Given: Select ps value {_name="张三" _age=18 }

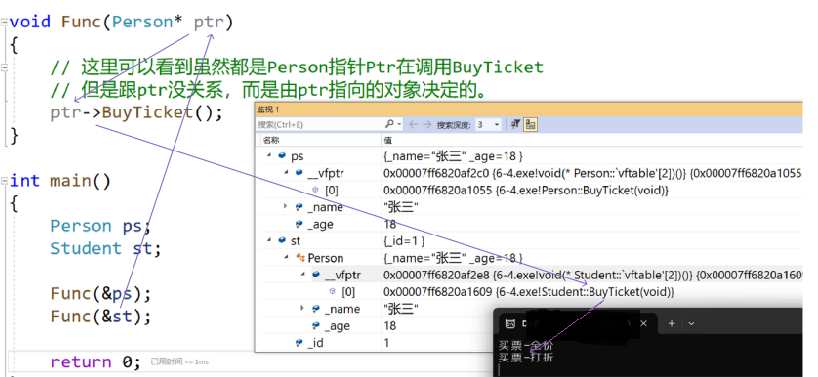Looking at the screenshot, I should tap(453, 155).
